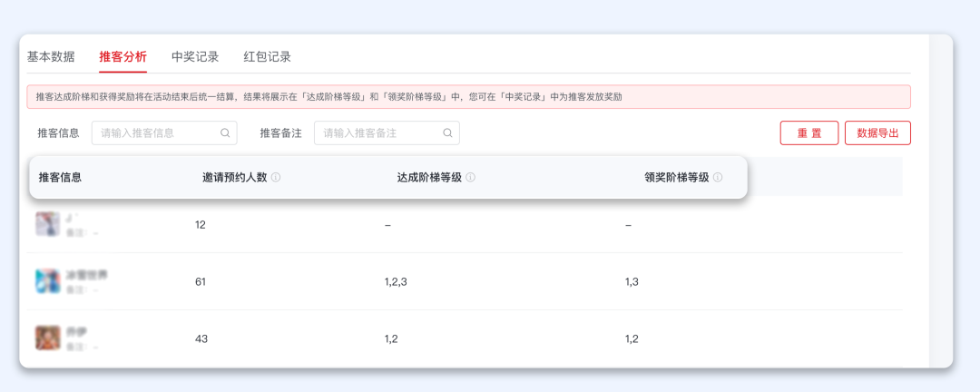Click avatar of the user with 12 invites
Screen dimensions: 980x392
(47, 224)
